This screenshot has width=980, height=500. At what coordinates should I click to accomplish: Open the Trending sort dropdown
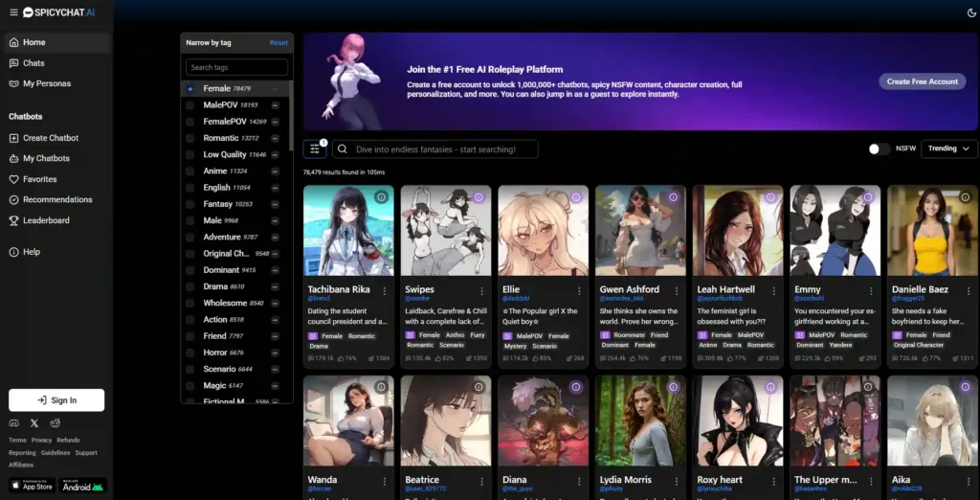(948, 148)
